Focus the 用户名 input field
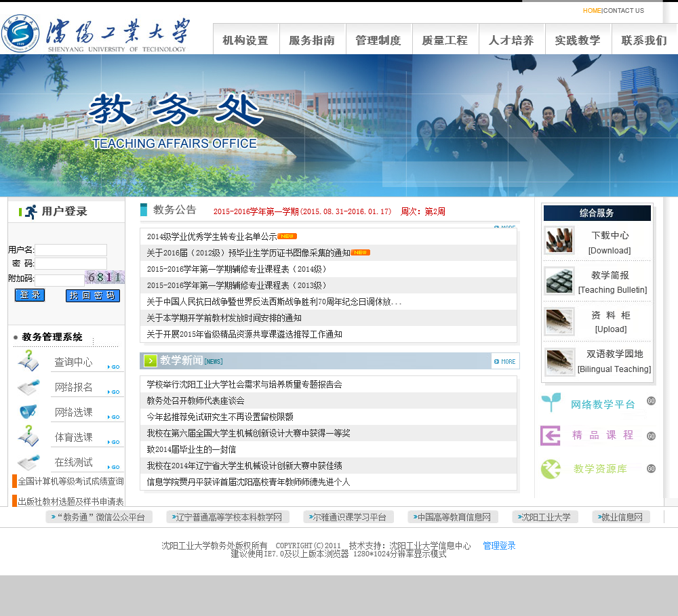The image size is (678, 616). point(71,250)
